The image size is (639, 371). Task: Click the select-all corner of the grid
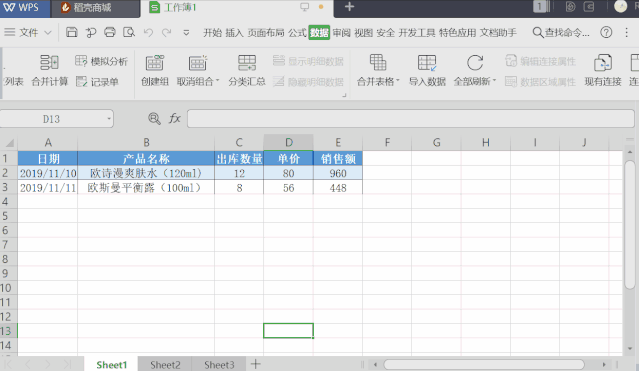tap(9, 143)
